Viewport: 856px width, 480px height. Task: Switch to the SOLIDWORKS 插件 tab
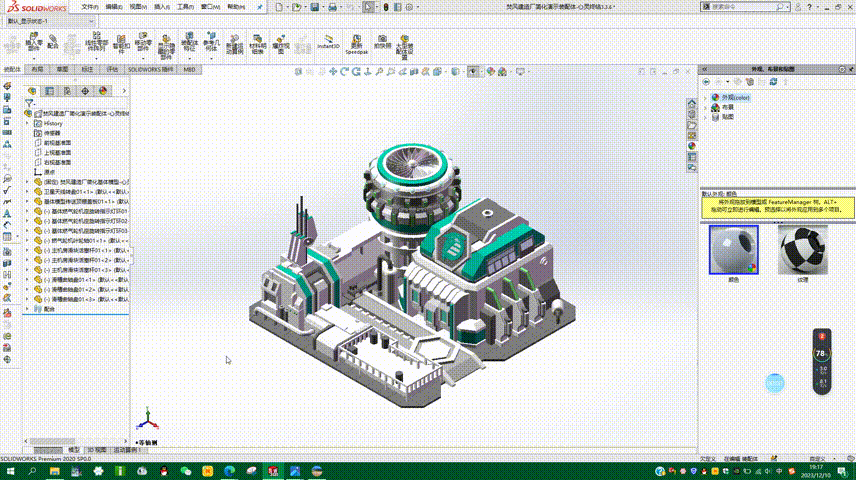point(151,69)
